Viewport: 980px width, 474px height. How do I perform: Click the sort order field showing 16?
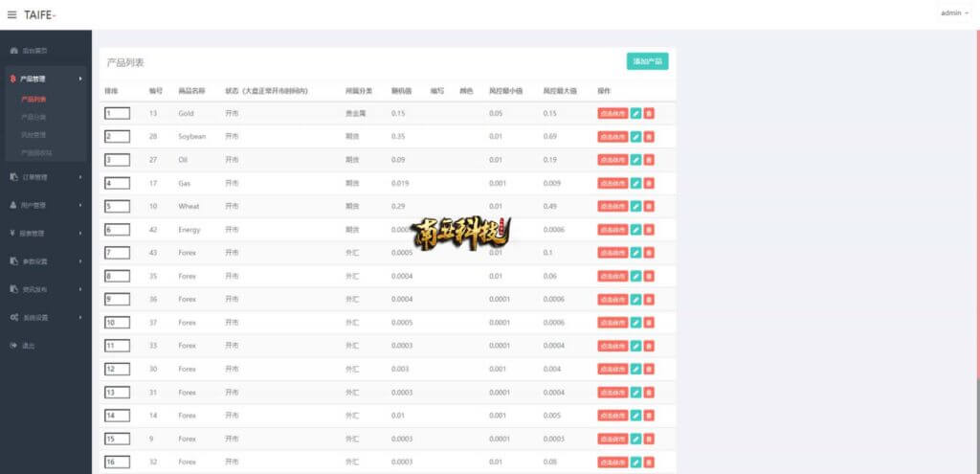coord(118,462)
